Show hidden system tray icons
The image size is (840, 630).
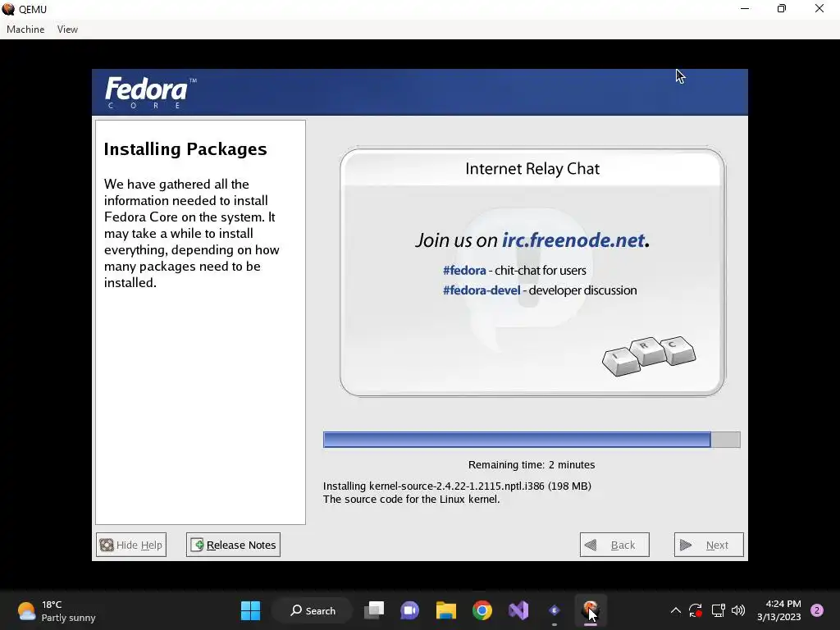point(676,610)
